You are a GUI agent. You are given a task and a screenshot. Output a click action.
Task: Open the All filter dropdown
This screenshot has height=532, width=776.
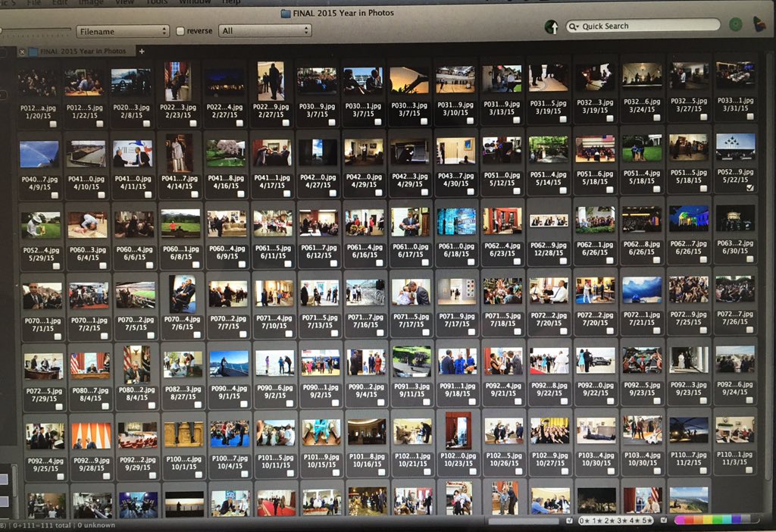pyautogui.click(x=264, y=30)
